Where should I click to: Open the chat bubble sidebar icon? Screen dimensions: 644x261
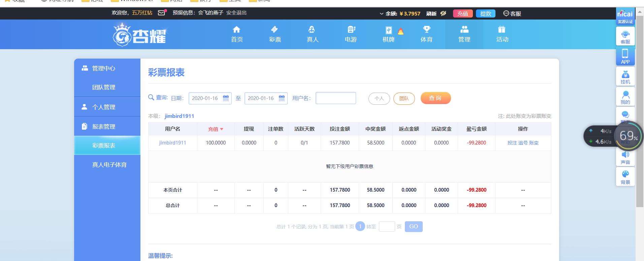[x=625, y=115]
